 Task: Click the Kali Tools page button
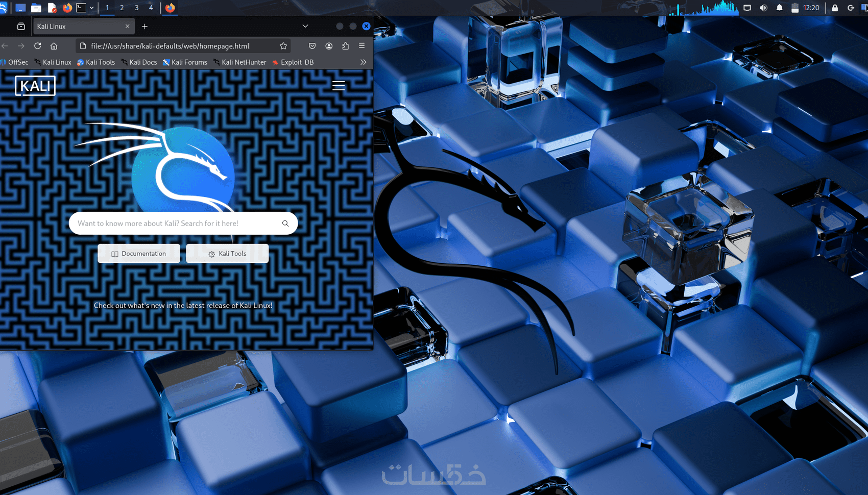coord(227,254)
